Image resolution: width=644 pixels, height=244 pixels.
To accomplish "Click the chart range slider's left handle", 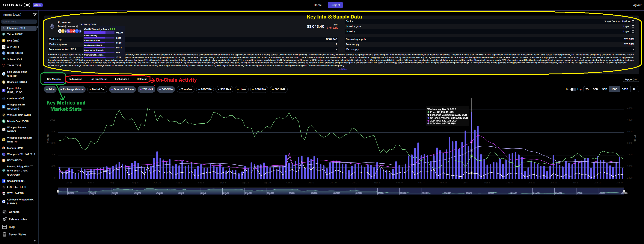I will tap(58, 191).
